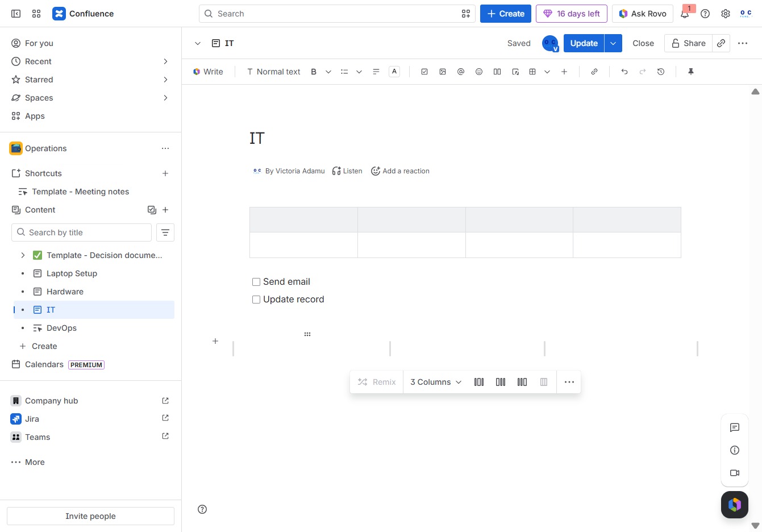The height and width of the screenshot is (532, 762).
Task: Open table options dropdown arrow
Action: 547,72
